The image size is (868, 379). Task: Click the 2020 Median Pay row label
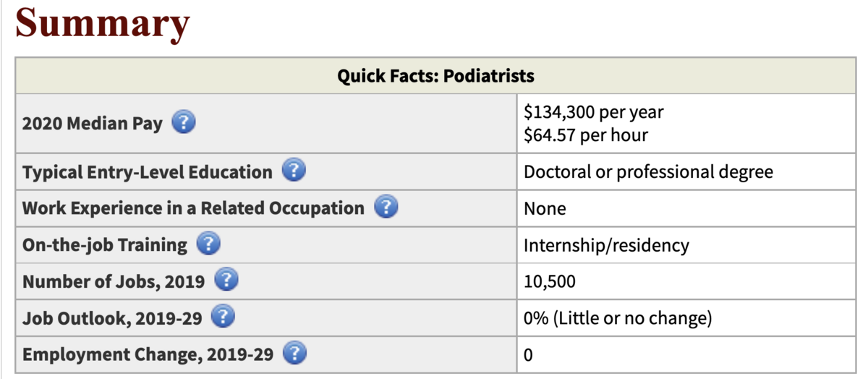(x=93, y=124)
